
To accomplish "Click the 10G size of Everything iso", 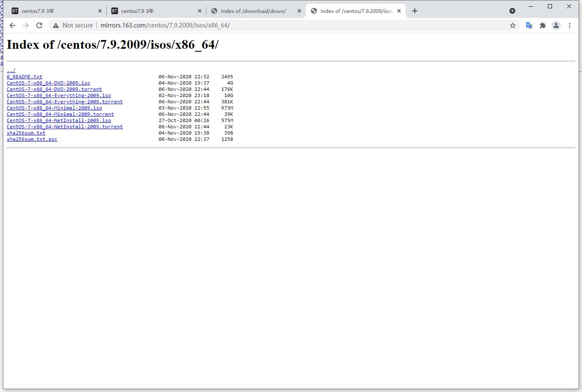I will 228,95.
